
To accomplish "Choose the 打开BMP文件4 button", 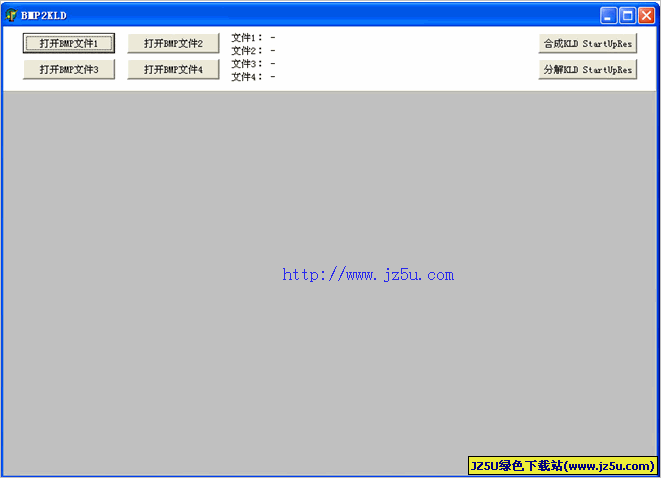I will 173,70.
